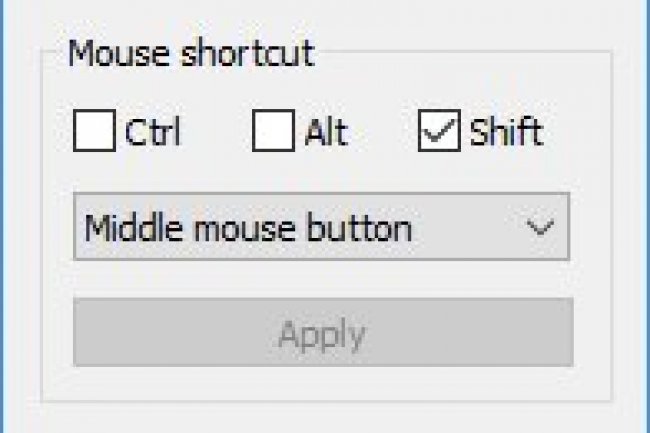Viewport: 650px width, 433px height.
Task: Click the down-arrow icon next to Middle mouse button
Action: (540, 228)
